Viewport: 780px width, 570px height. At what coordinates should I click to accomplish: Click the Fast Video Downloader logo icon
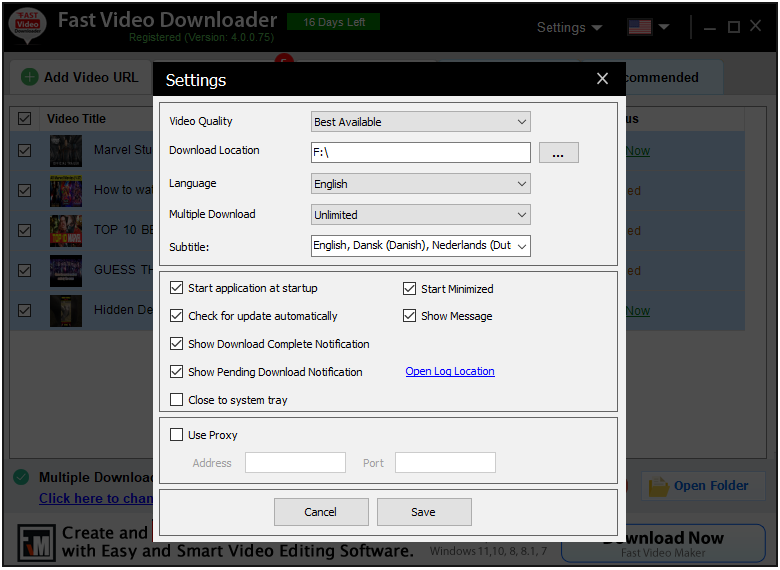[27, 26]
